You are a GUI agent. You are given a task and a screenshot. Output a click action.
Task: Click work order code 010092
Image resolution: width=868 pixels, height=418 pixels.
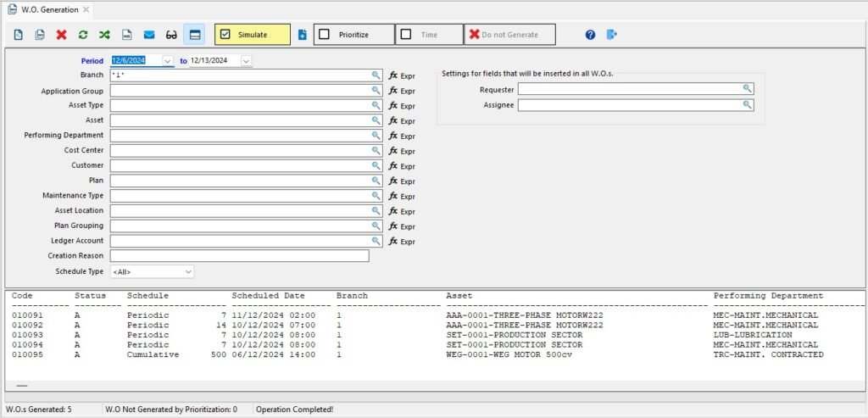click(x=27, y=325)
